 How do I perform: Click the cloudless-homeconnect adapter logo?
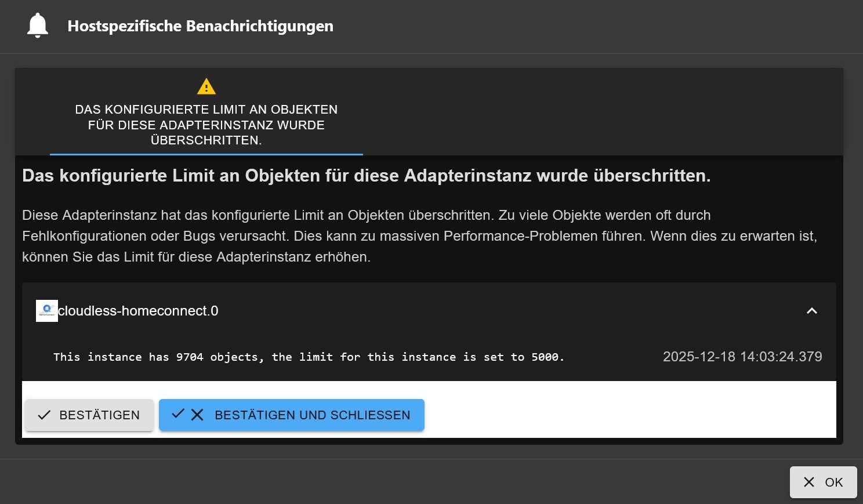(x=46, y=311)
